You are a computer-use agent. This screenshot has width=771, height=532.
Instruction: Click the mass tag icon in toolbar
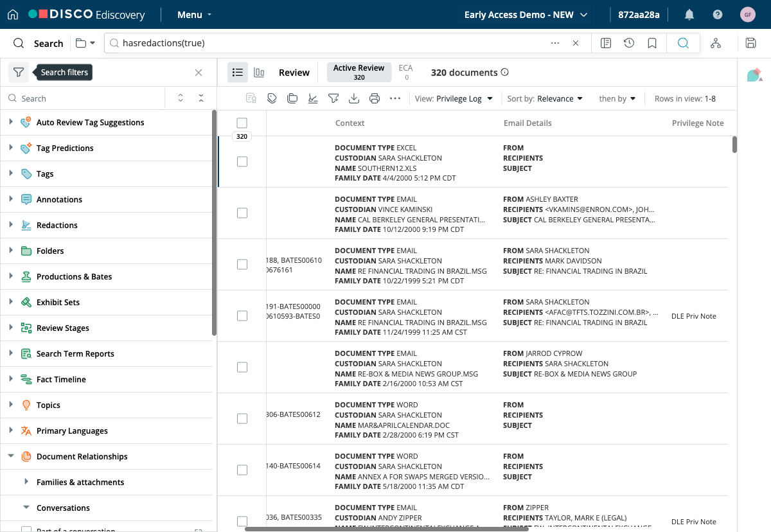tap(272, 98)
